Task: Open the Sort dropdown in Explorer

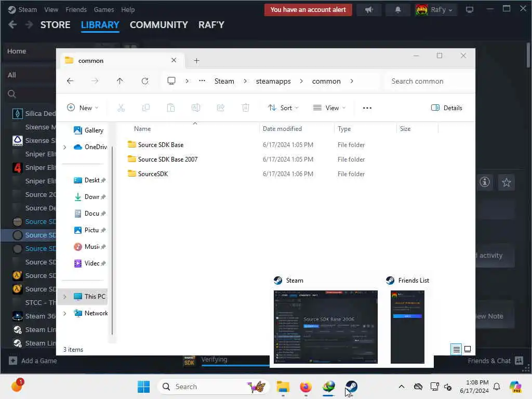Action: tap(283, 108)
